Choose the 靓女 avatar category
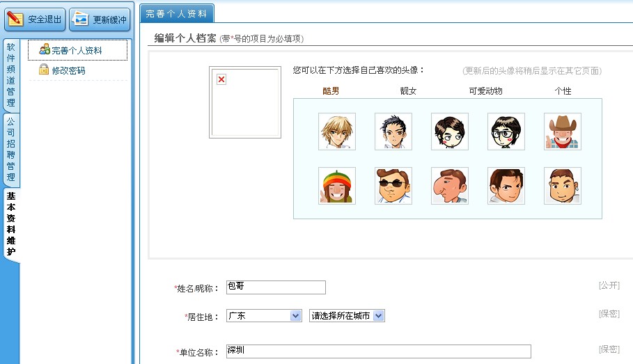The image size is (633, 364). [408, 90]
